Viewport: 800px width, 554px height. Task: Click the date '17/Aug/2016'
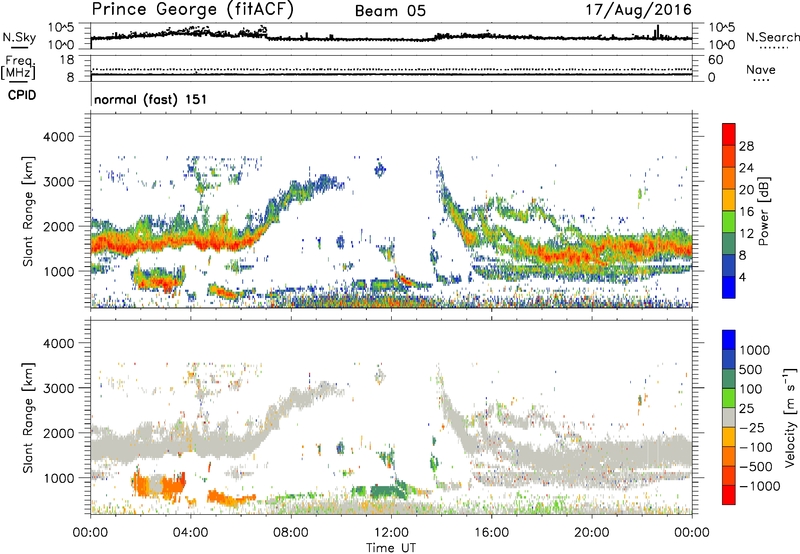[639, 10]
